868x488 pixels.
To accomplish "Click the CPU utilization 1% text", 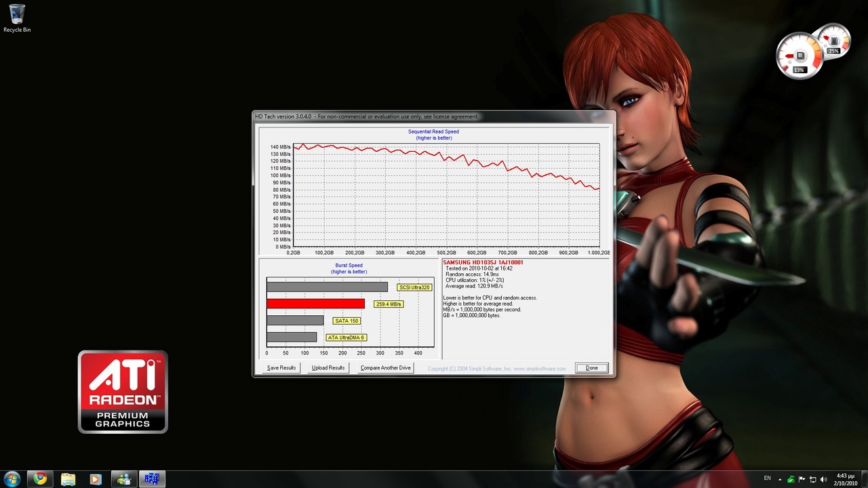I will [475, 280].
